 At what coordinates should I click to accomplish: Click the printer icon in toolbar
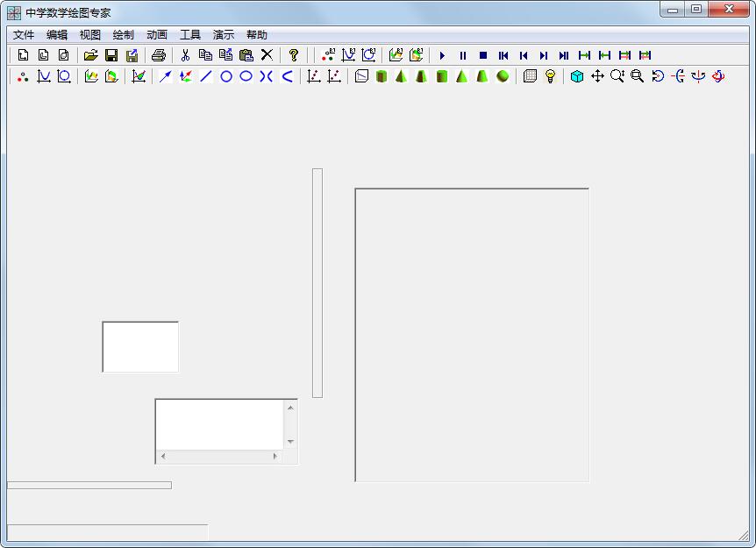click(x=158, y=55)
